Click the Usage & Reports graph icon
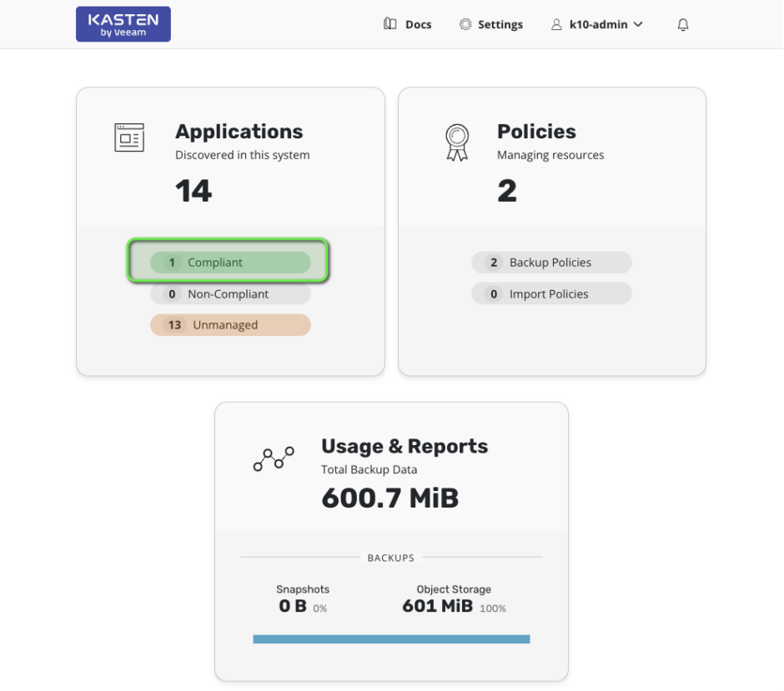 tap(274, 459)
